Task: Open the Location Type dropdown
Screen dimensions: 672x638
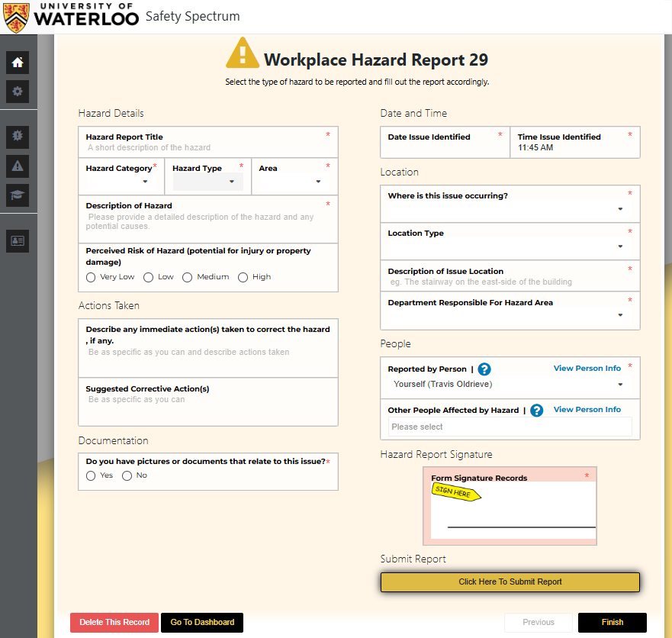Action: tap(510, 246)
